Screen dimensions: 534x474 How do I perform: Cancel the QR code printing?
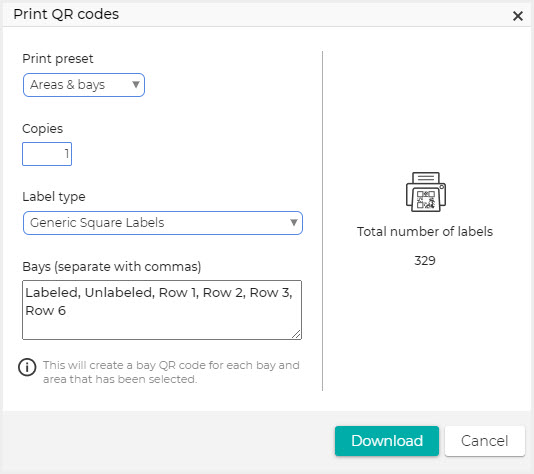(485, 441)
